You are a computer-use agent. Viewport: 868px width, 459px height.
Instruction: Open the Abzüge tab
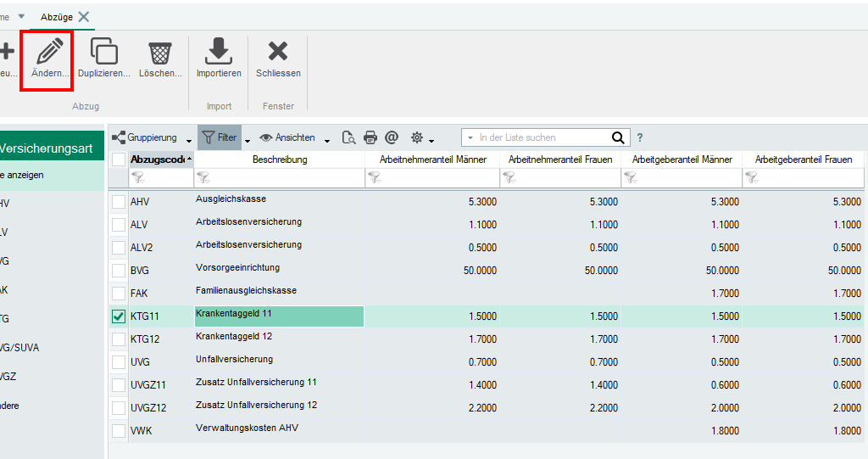pyautogui.click(x=57, y=17)
